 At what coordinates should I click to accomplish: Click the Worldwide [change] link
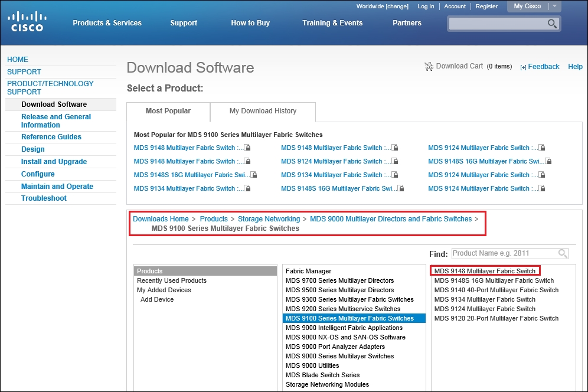point(382,6)
